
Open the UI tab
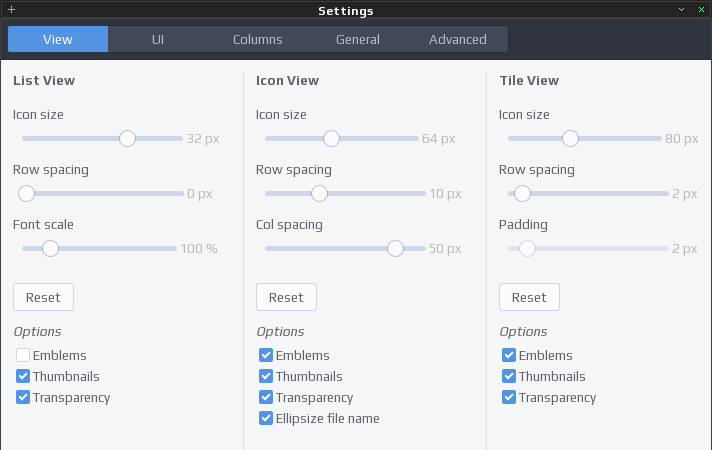[158, 39]
